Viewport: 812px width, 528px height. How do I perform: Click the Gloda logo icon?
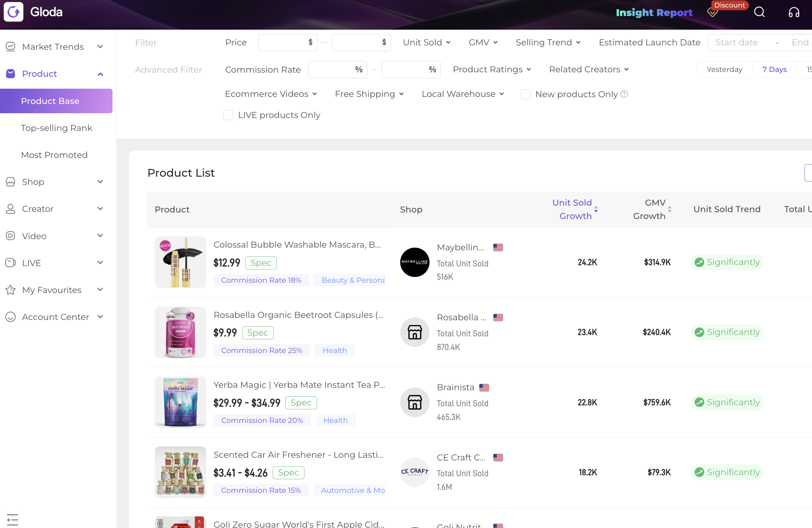[13, 12]
